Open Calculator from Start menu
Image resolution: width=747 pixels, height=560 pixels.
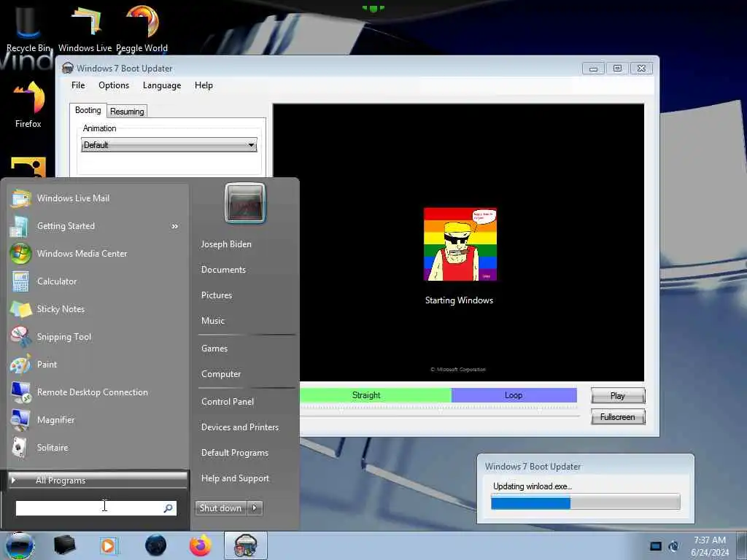click(x=98, y=281)
